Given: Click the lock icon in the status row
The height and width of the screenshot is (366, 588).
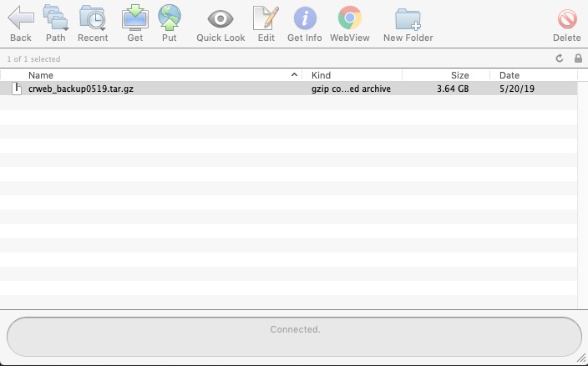Looking at the screenshot, I should [x=578, y=58].
